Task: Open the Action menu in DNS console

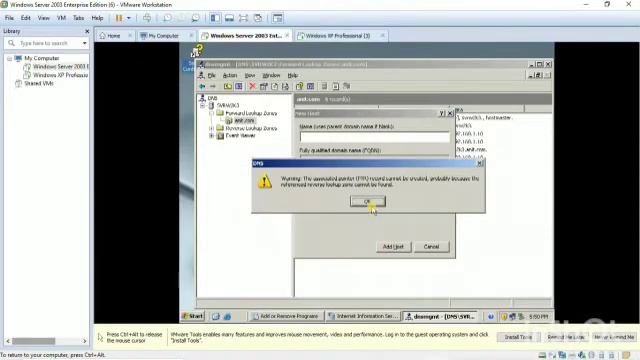Action: (x=229, y=76)
